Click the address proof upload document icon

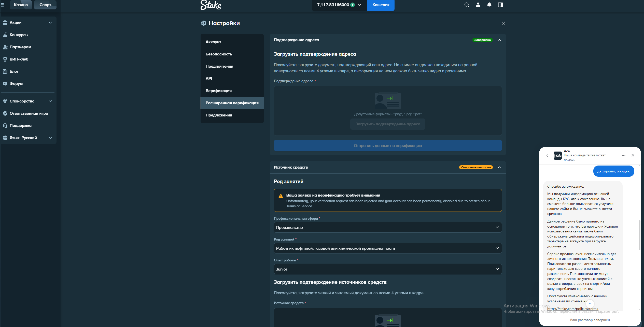388,101
